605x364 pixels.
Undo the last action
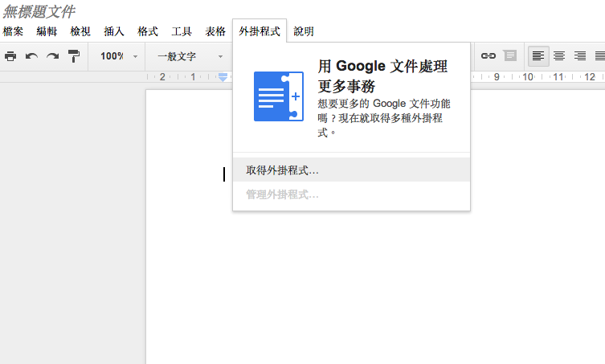coord(31,56)
